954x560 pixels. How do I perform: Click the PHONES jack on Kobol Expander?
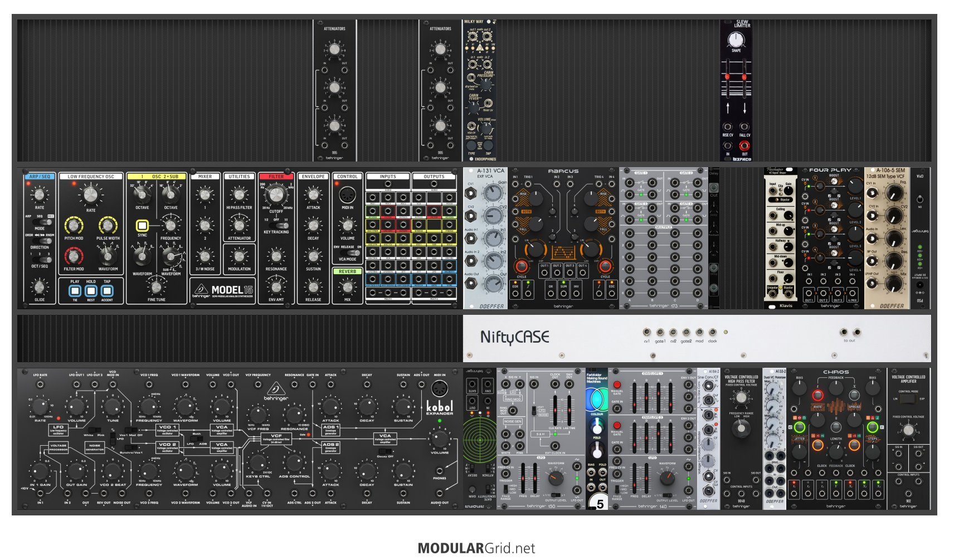pyautogui.click(x=439, y=471)
